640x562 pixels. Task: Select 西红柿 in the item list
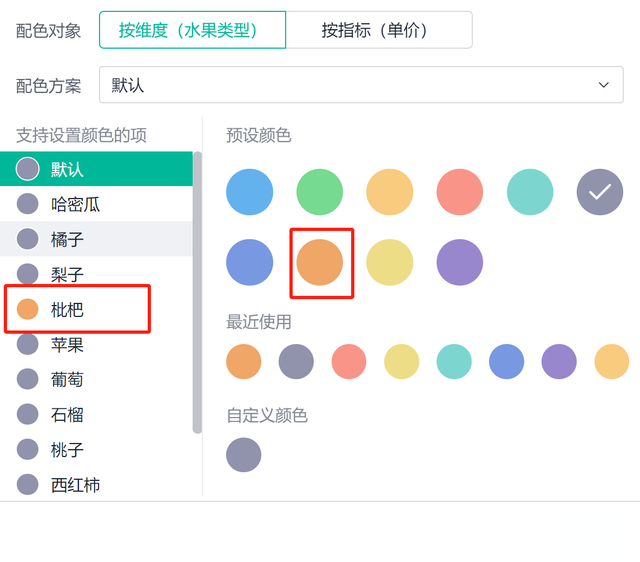(96, 485)
